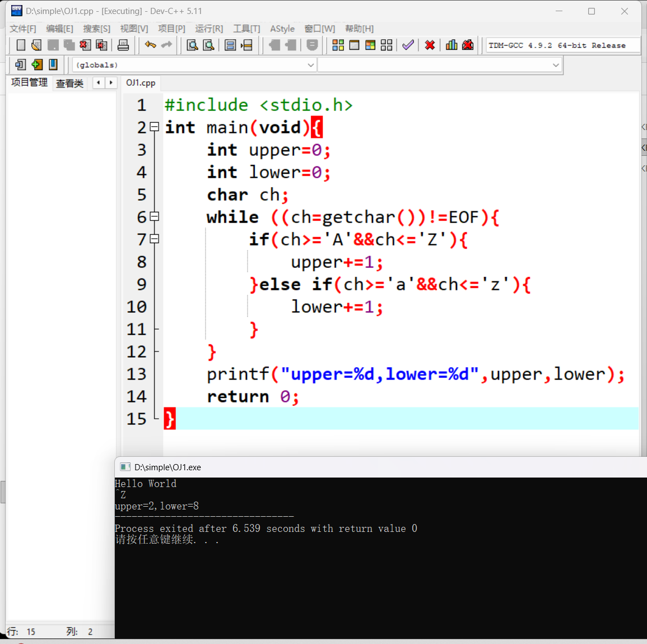This screenshot has height=644, width=647.
Task: Click the 'Process exited after 6.539 seconds' line
Action: point(266,529)
